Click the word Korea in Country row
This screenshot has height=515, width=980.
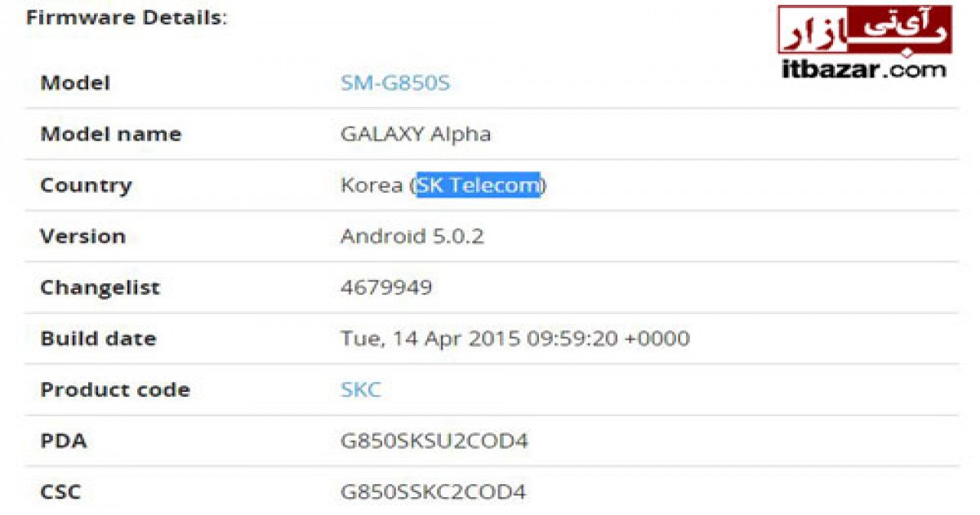click(x=372, y=185)
